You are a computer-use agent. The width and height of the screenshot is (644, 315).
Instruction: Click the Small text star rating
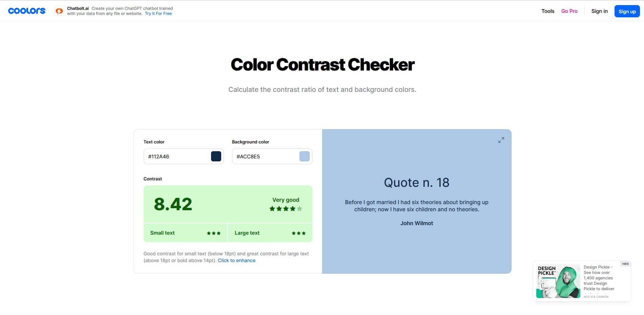click(x=214, y=233)
